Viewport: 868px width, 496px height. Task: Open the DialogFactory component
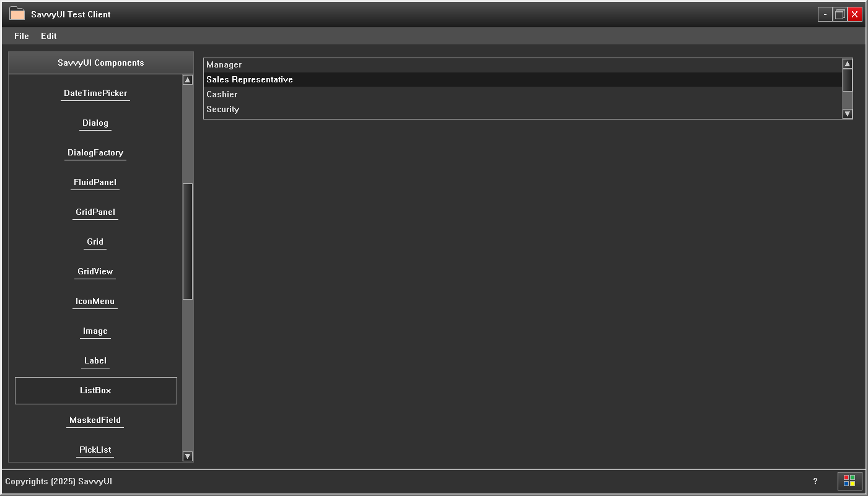(x=95, y=152)
